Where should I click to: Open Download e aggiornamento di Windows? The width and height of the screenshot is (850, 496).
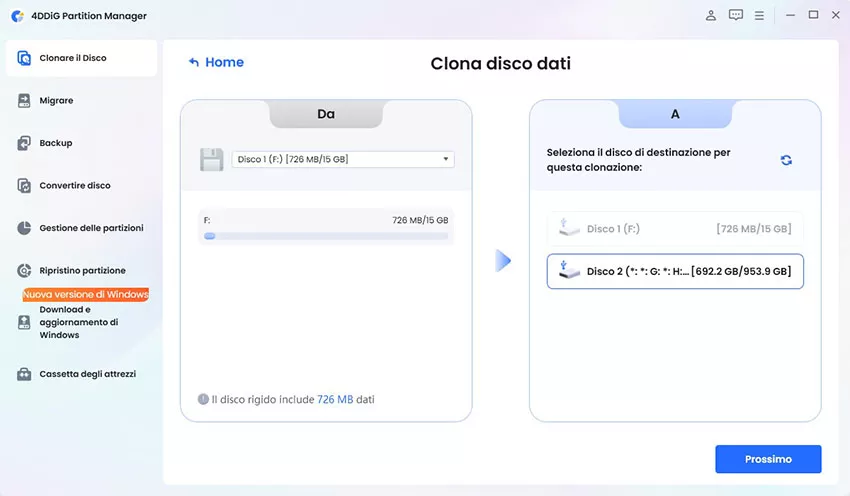(81, 323)
